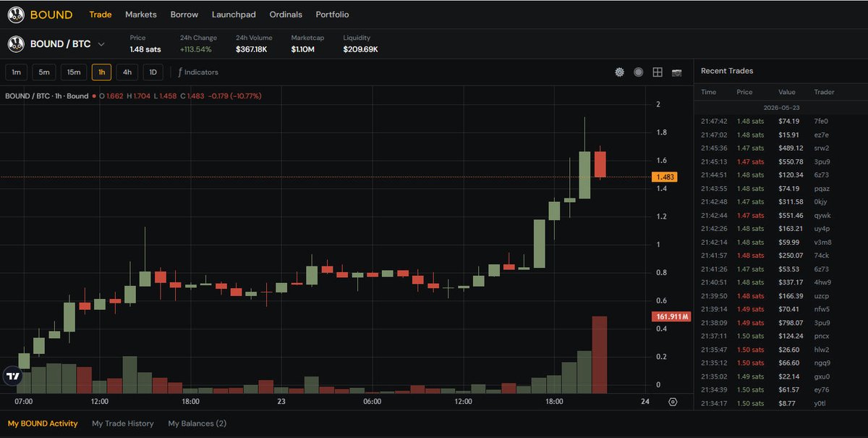Click the chart legend BOUND / BTC · 1h · Bound
Image resolution: width=868 pixels, height=438 pixels.
(x=47, y=96)
